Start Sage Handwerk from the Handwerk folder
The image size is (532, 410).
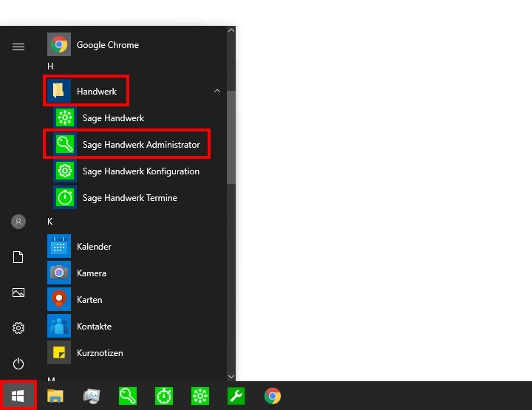[x=112, y=118]
